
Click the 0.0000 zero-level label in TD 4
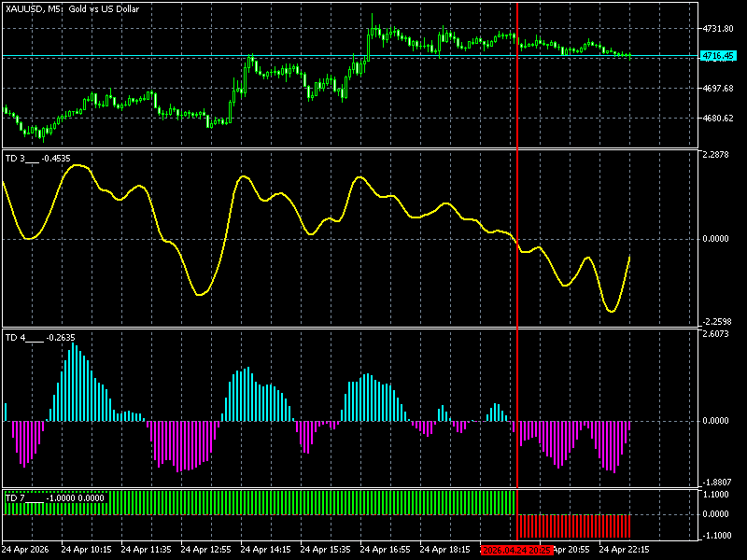tap(715, 421)
